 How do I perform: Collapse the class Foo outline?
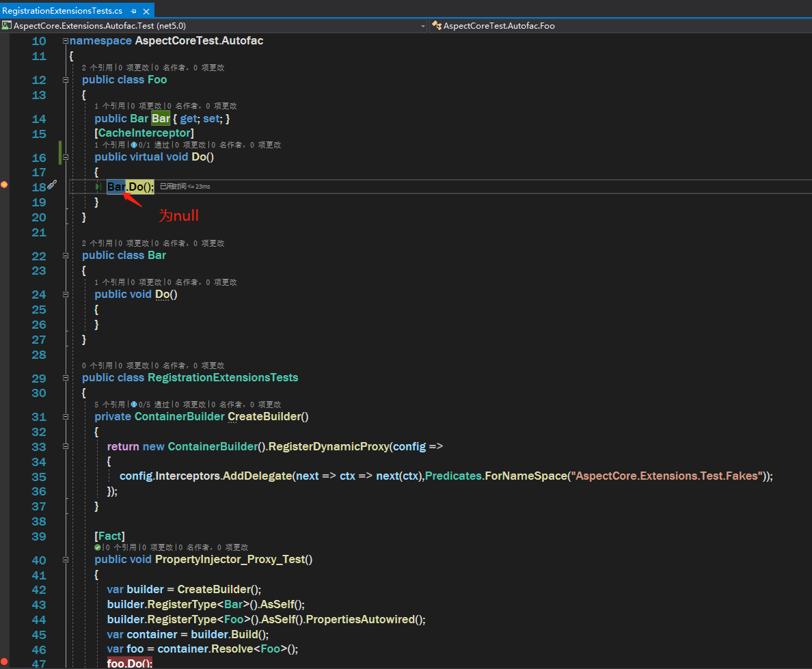[x=66, y=80]
